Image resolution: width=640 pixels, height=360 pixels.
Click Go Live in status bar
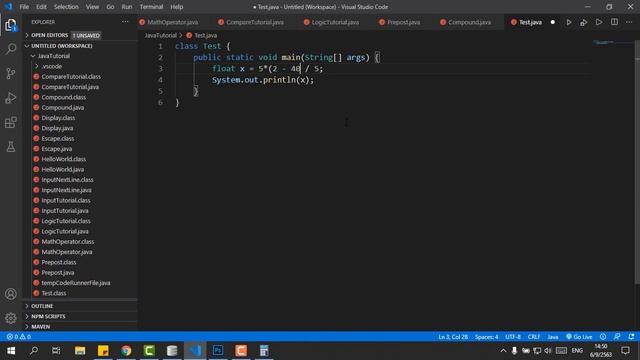[579, 337]
